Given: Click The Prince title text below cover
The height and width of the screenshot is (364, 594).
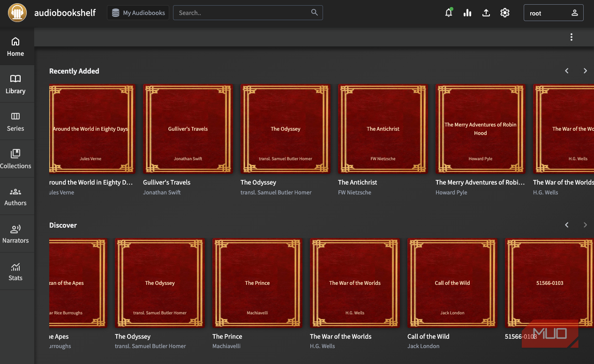Looking at the screenshot, I should [227, 336].
